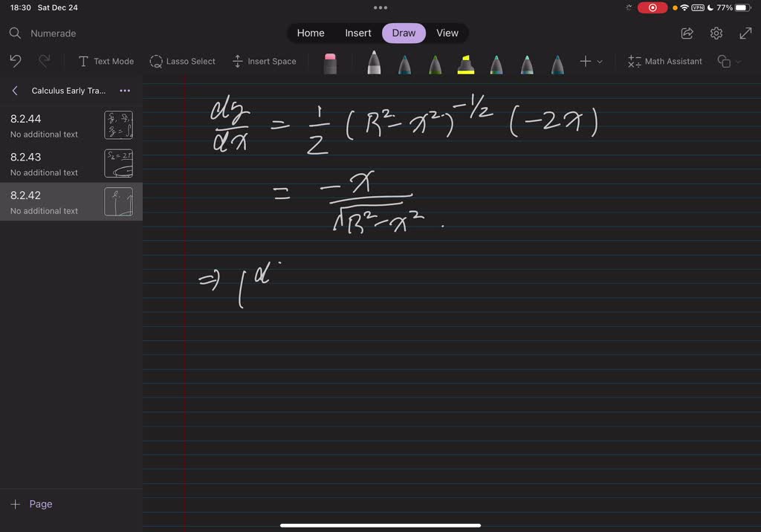Open the Math Assistant

coord(664,62)
